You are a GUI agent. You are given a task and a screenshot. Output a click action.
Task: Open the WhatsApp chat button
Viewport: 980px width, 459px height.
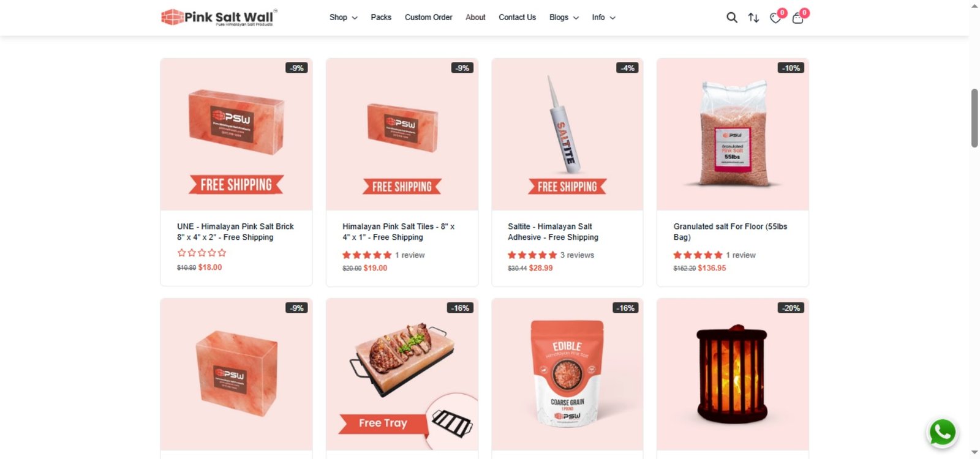[943, 432]
